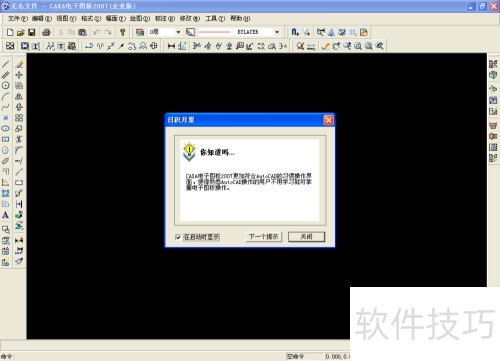
Task: Select the Polygon center tool
Action: [5, 150]
